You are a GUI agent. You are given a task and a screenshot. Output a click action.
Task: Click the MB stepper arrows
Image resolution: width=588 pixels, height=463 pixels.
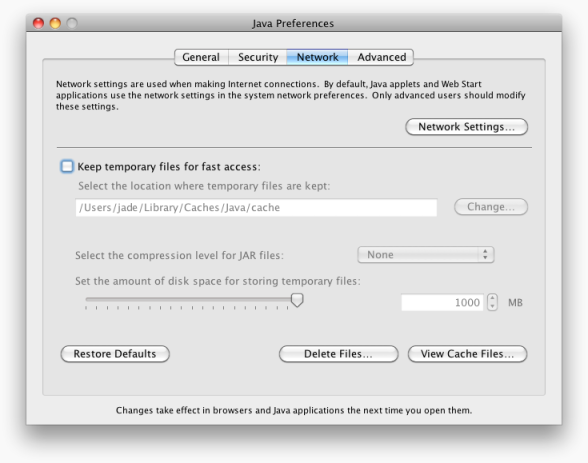[x=492, y=302]
